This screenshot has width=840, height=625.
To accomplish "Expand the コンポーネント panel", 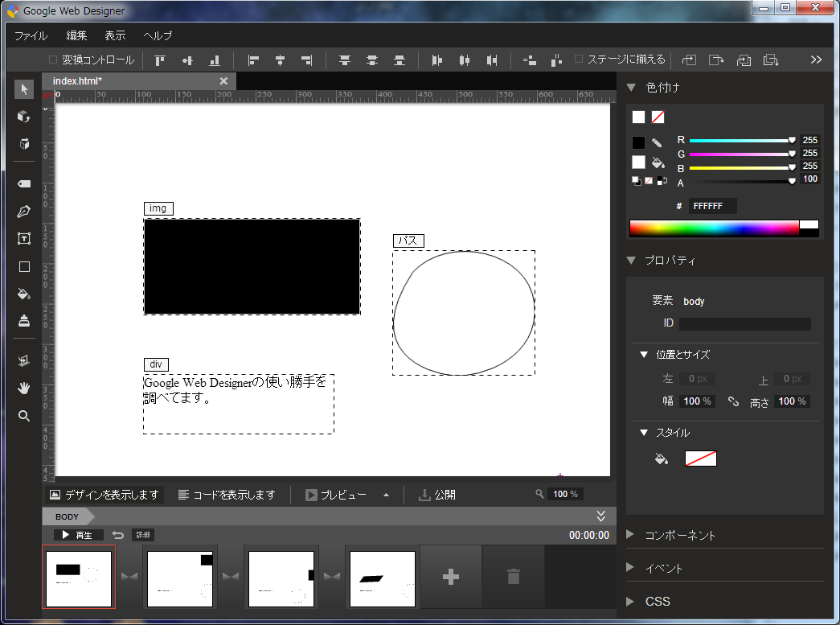I will 630,534.
